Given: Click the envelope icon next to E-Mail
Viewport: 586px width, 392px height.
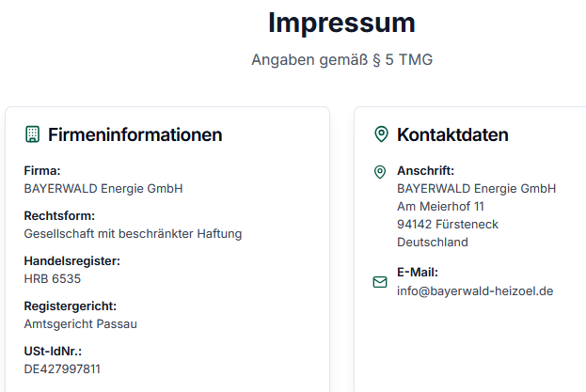Looking at the screenshot, I should click(x=380, y=282).
